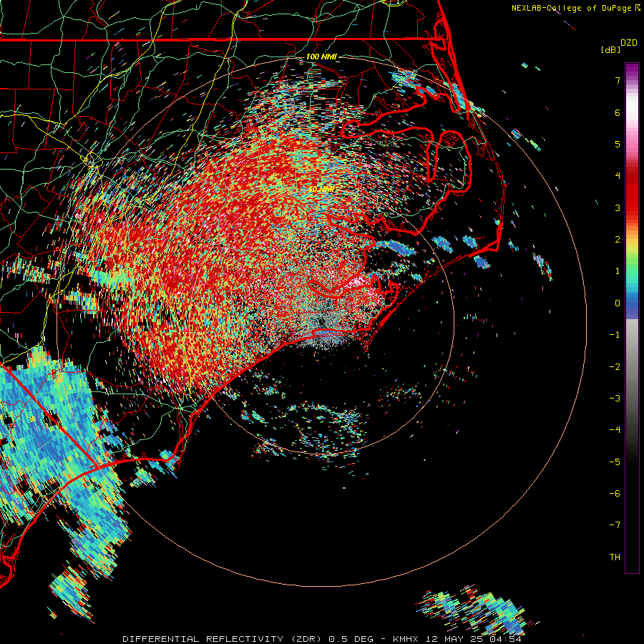Viewport: 644px width, 644px height.
Task: Click the 2 value on the color scale
Action: point(618,240)
